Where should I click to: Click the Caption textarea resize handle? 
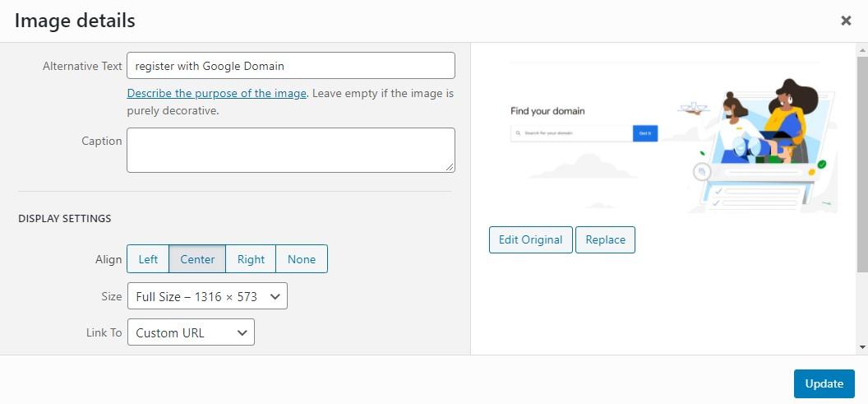450,167
